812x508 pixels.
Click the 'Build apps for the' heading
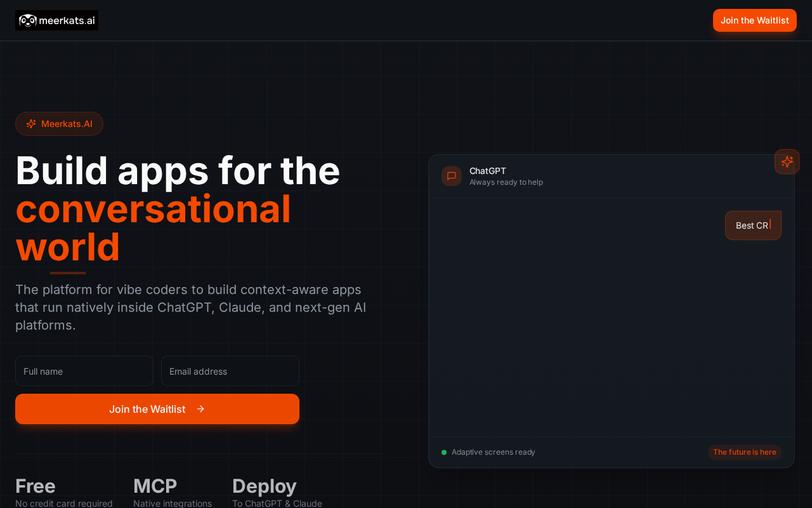pos(178,171)
